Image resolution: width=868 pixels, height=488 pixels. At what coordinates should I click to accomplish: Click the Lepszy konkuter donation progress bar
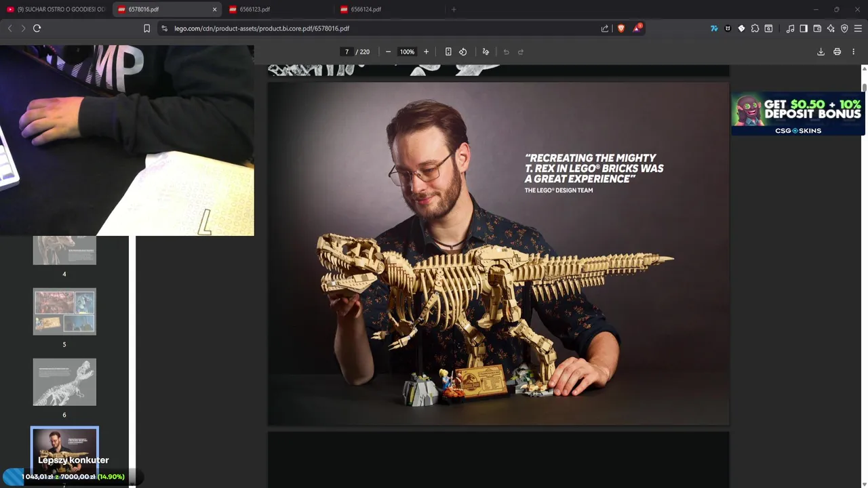pyautogui.click(x=73, y=476)
